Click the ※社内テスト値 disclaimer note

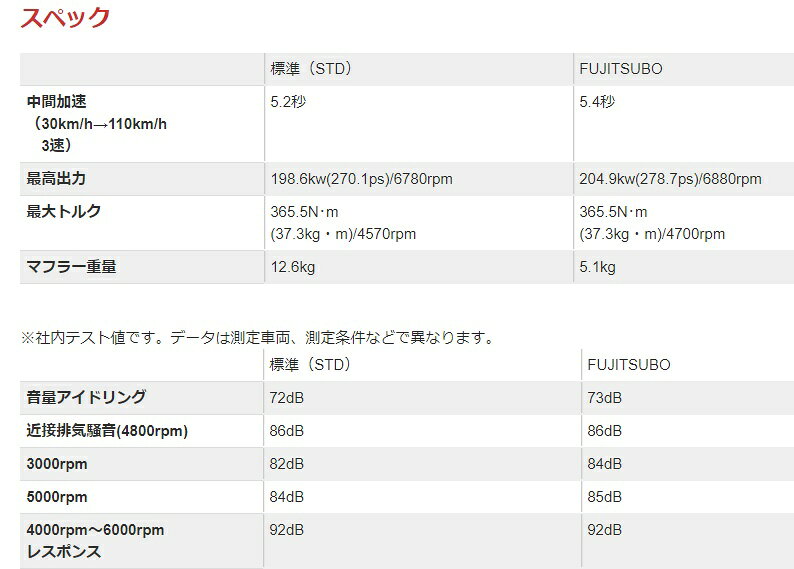(x=257, y=337)
